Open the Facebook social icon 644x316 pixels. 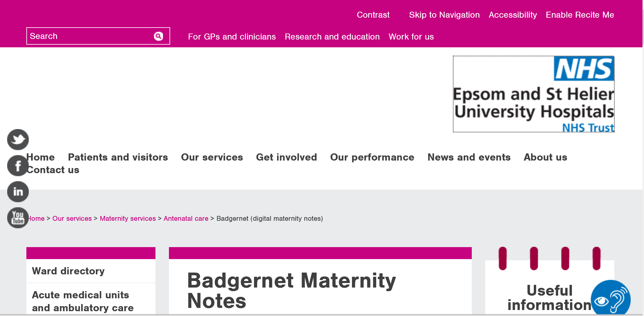18,166
